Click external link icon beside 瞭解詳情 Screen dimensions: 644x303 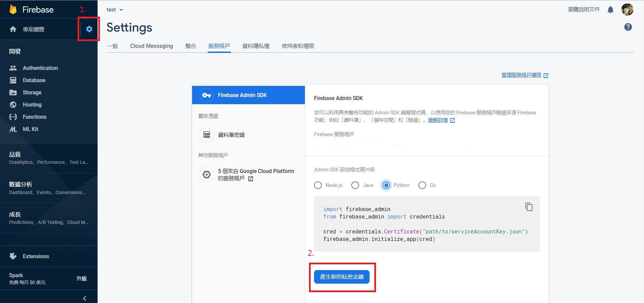452,120
